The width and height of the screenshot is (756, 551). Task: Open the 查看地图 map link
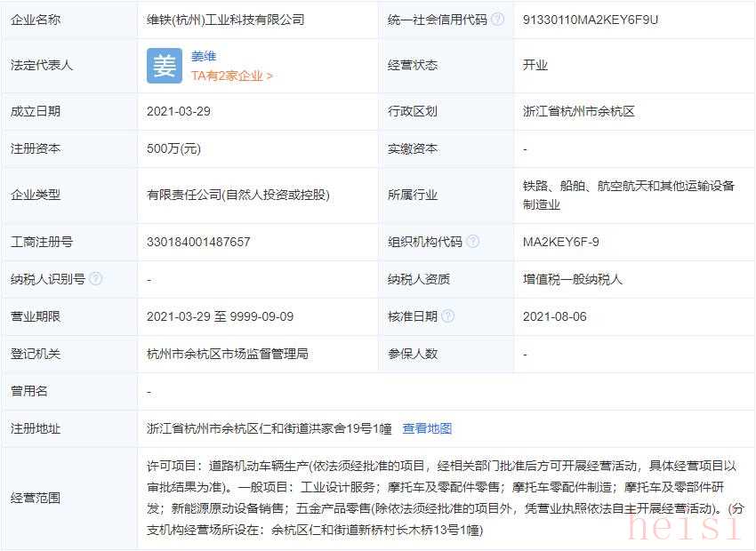click(x=427, y=428)
